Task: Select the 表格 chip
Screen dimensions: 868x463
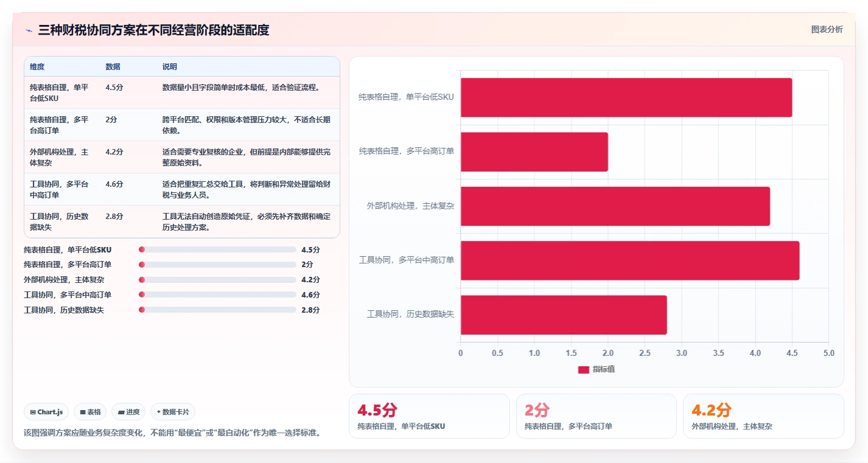Action: click(x=90, y=412)
